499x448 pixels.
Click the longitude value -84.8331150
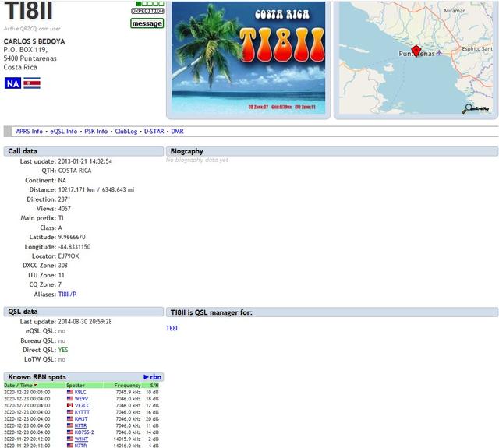pos(74,246)
